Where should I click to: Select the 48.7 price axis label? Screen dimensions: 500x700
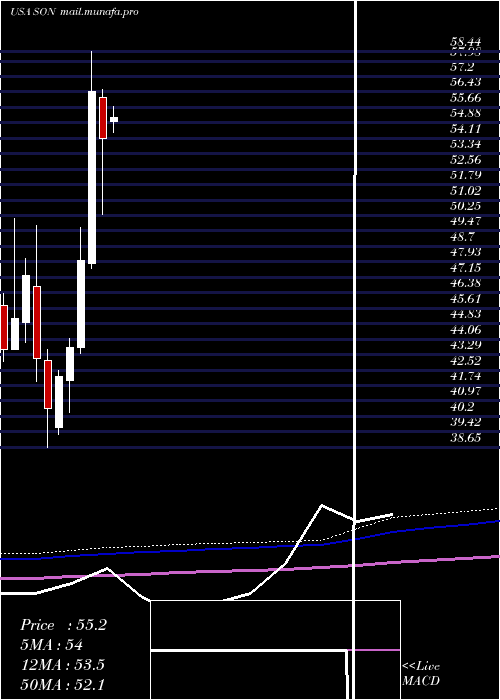click(462, 237)
